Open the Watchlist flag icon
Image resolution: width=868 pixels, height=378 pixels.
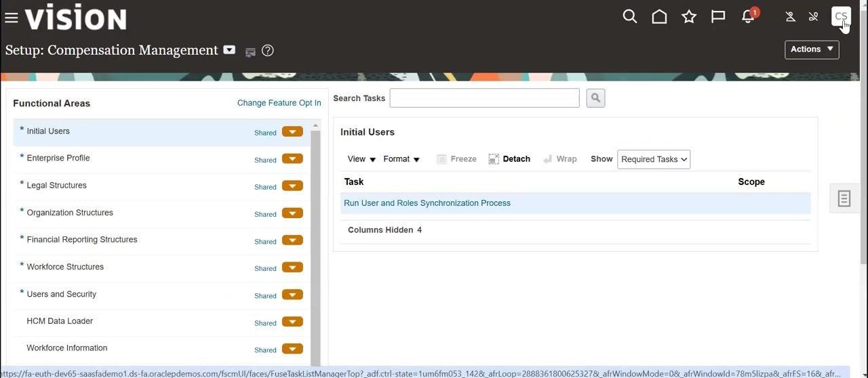[718, 16]
